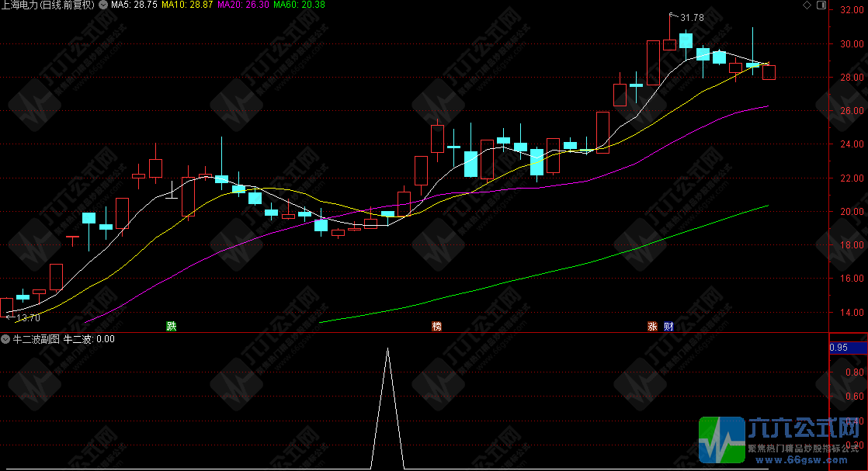Click the red 涨 event marker icon
The width and height of the screenshot is (868, 471).
pos(652,327)
